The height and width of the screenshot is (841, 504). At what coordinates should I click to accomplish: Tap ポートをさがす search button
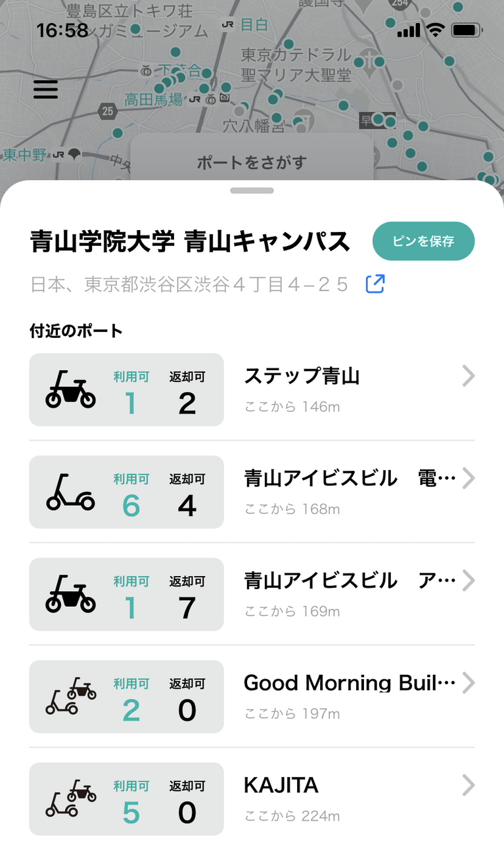(x=252, y=162)
